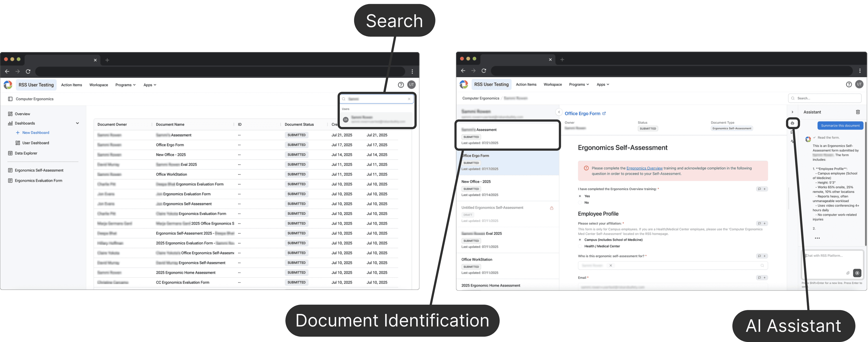Open New Office - 2025 in the document list
This screenshot has height=342, width=868.
coord(507,188)
